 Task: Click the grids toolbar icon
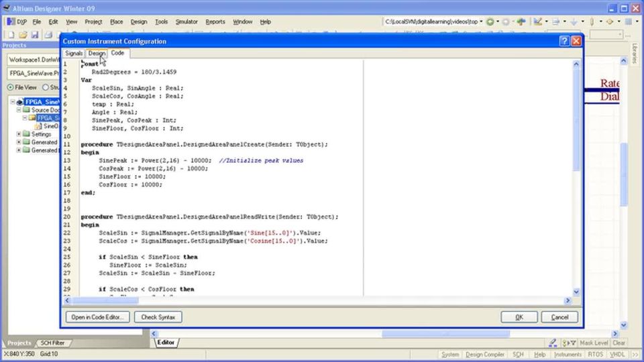pos(629,21)
